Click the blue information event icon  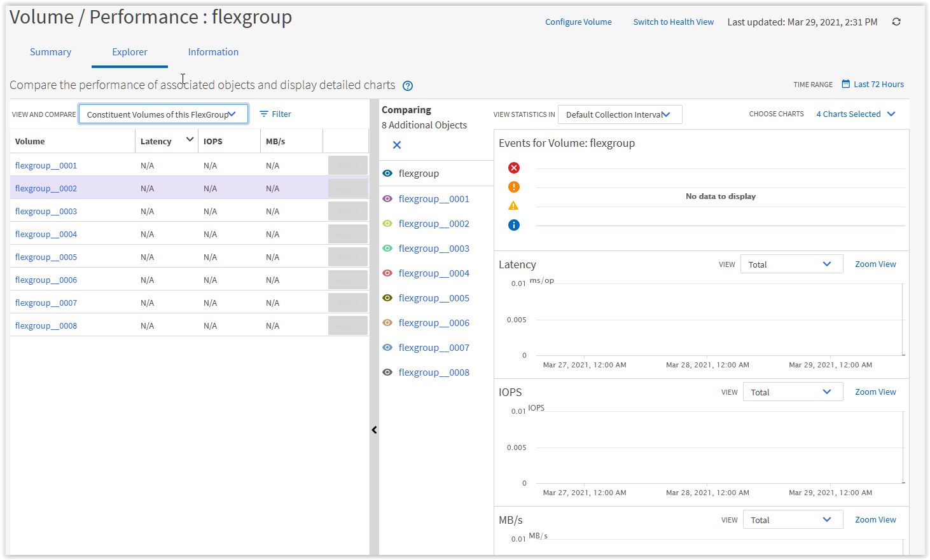click(514, 225)
